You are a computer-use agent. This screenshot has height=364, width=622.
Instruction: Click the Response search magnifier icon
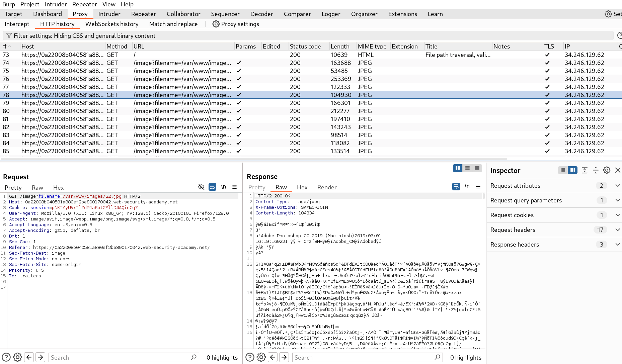point(437,357)
